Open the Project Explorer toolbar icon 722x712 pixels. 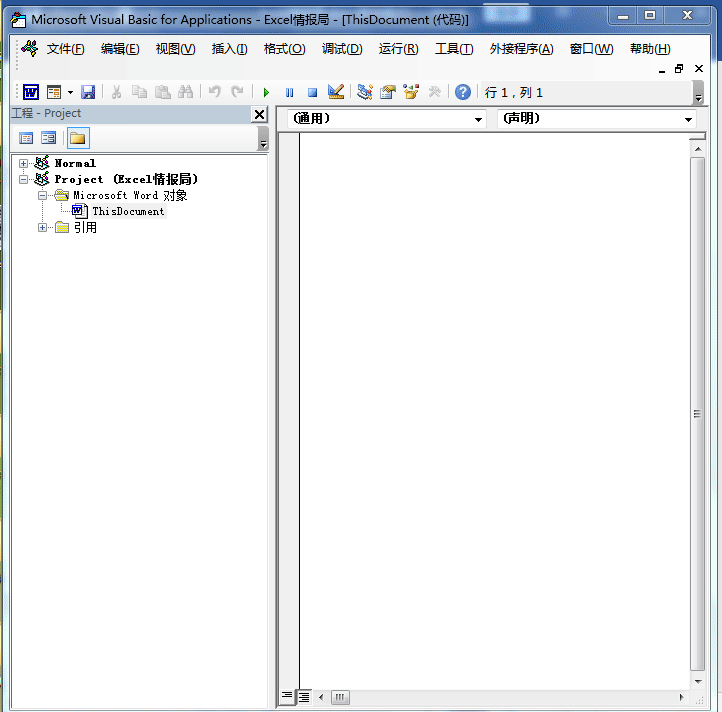[x=365, y=92]
